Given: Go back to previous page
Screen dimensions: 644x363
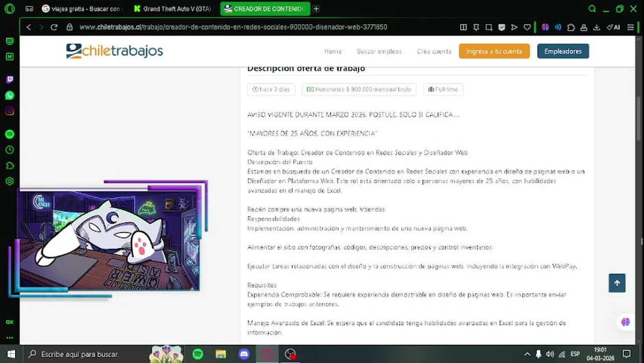Looking at the screenshot, I should (29, 27).
